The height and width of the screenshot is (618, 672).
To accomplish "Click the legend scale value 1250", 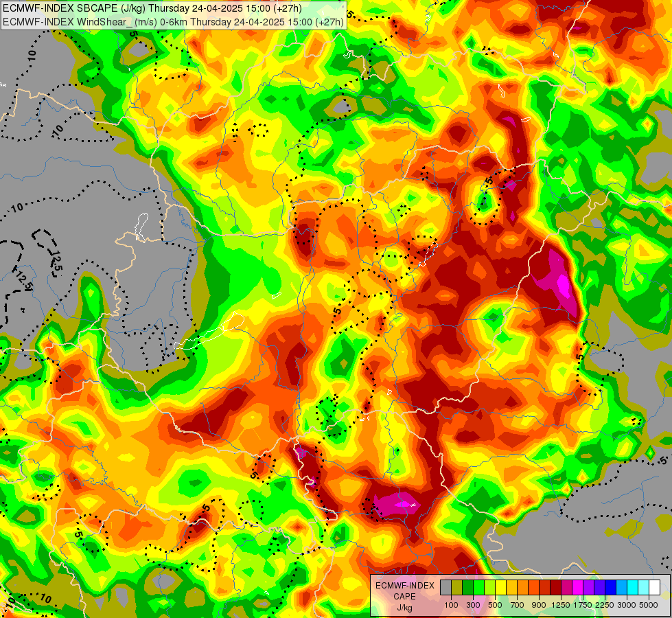I will [561, 605].
